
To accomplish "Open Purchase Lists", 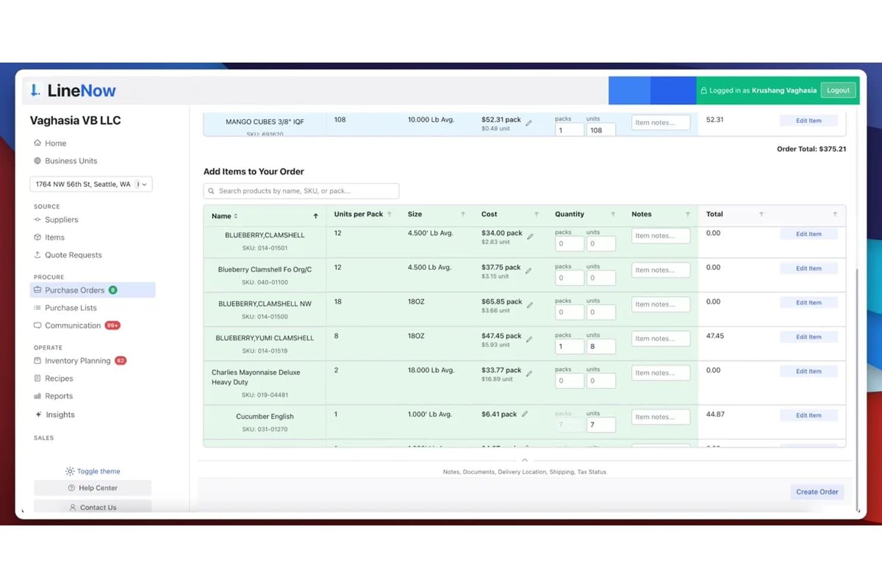I will (65, 308).
